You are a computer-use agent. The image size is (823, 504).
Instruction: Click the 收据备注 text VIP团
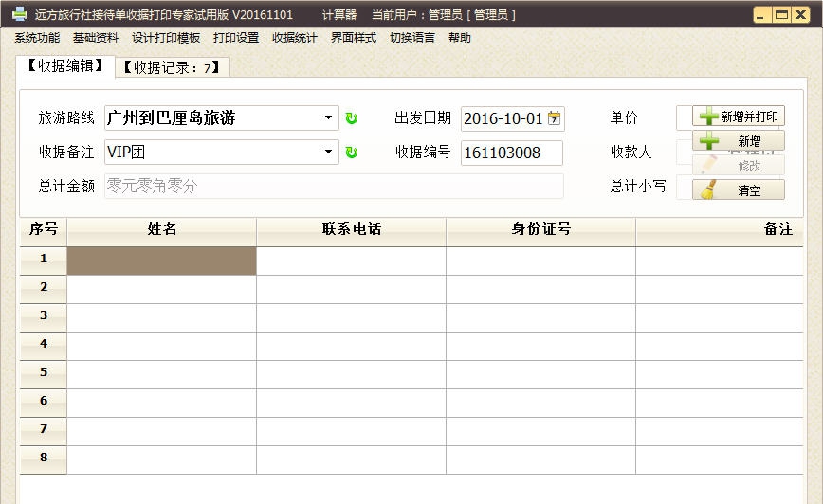(126, 153)
